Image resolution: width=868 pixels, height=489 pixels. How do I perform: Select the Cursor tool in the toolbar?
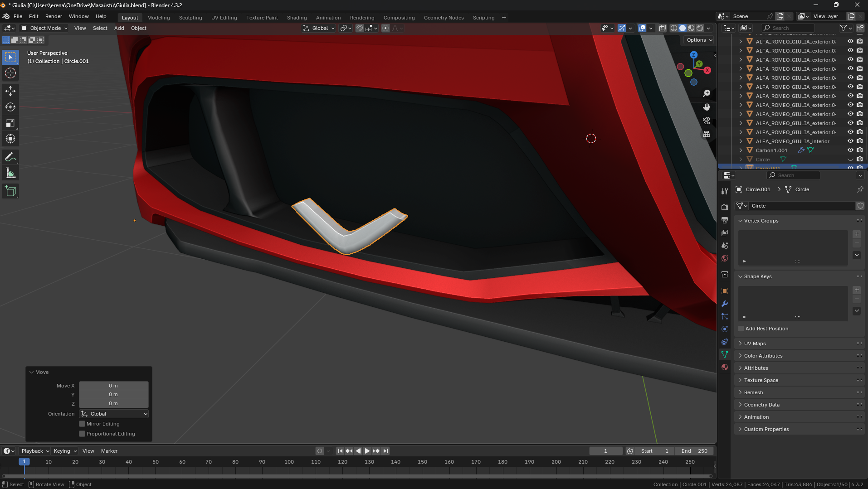[x=10, y=73]
